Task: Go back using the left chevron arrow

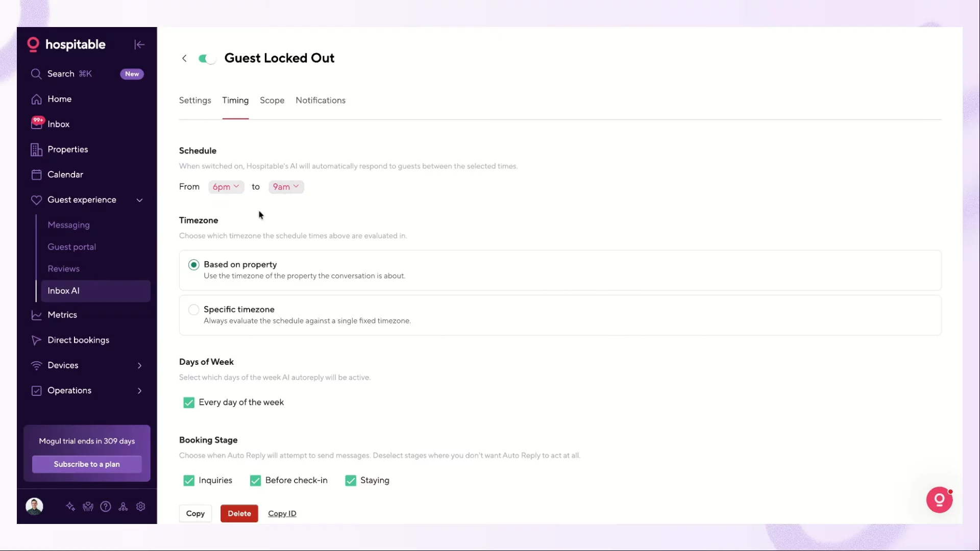Action: pyautogui.click(x=184, y=59)
